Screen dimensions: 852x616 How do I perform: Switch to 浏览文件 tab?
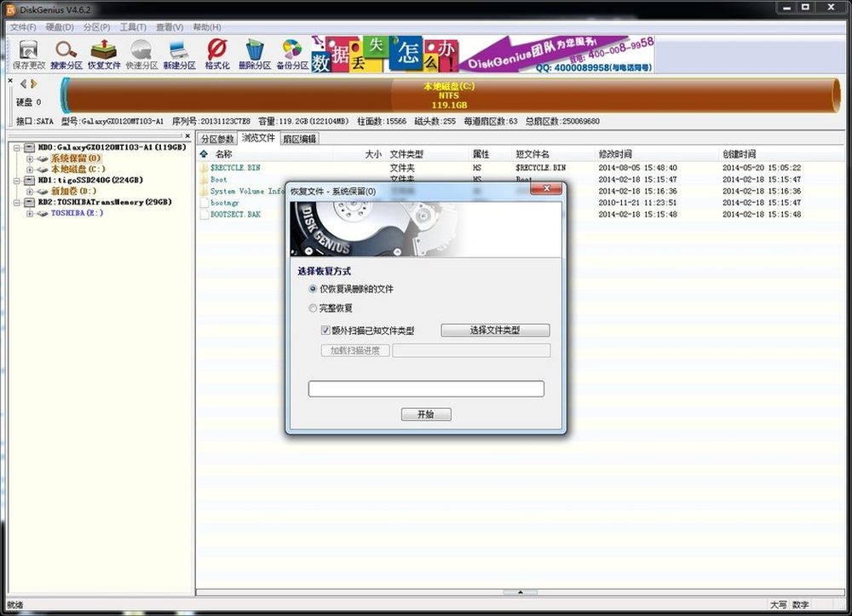259,137
